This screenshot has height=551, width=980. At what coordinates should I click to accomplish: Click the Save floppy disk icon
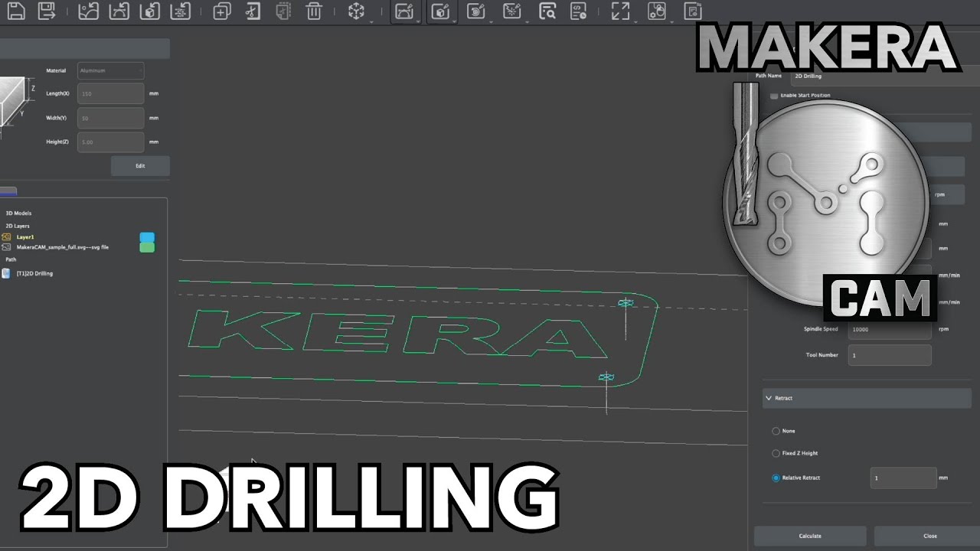(x=16, y=11)
